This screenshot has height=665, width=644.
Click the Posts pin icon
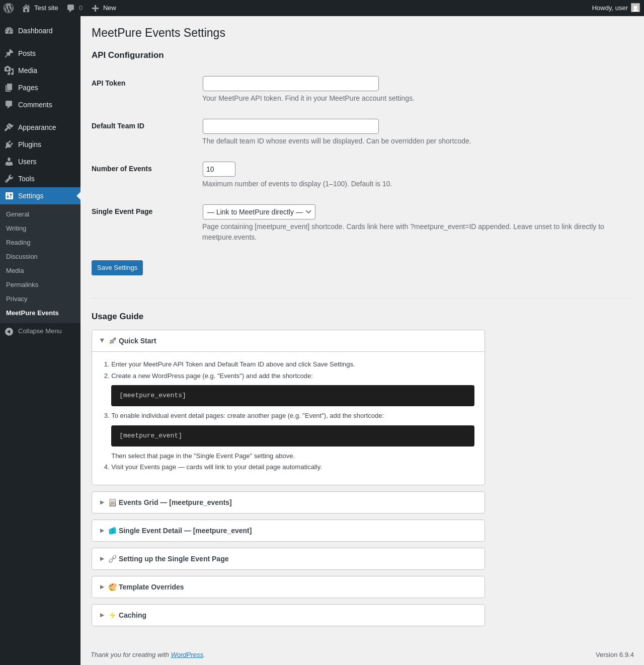tap(9, 53)
